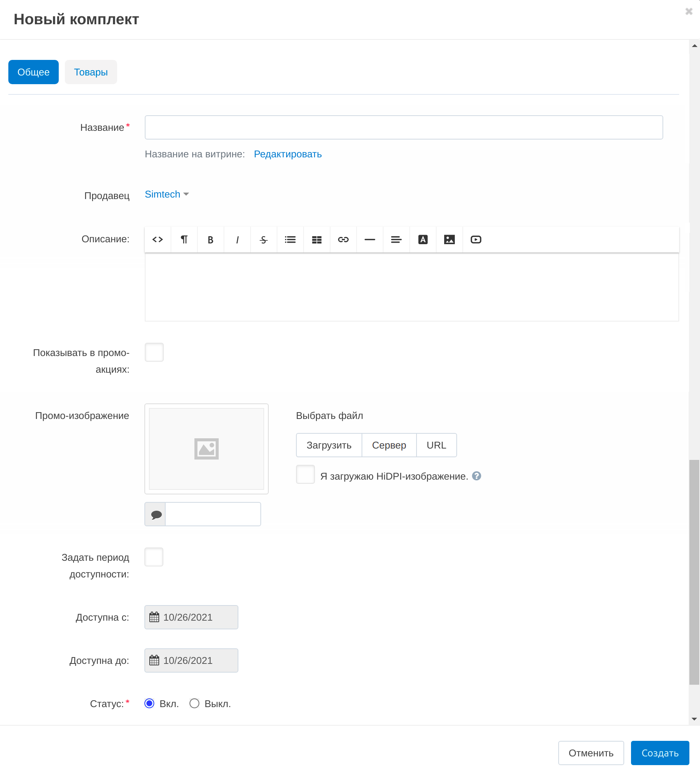Click the strikethrough icon in editor toolbar
700x778 pixels.
263,240
